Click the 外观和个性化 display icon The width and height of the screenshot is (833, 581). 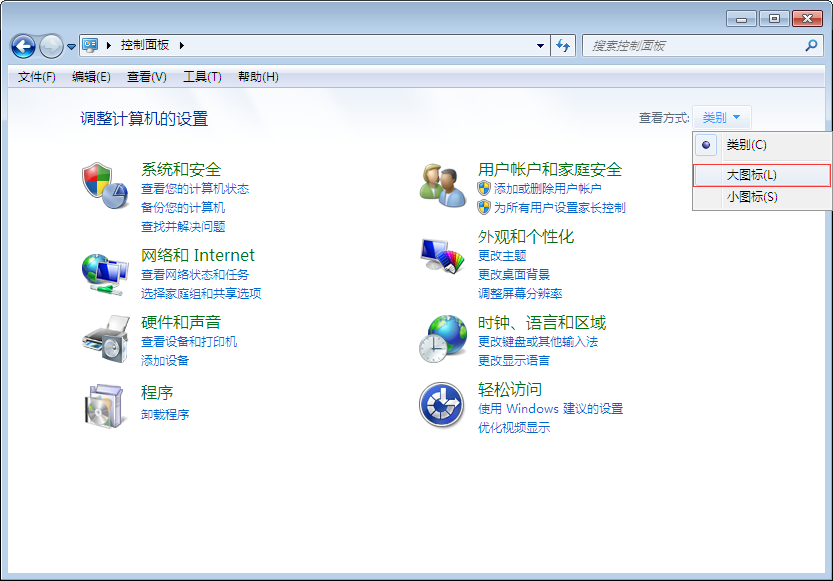[x=441, y=255]
